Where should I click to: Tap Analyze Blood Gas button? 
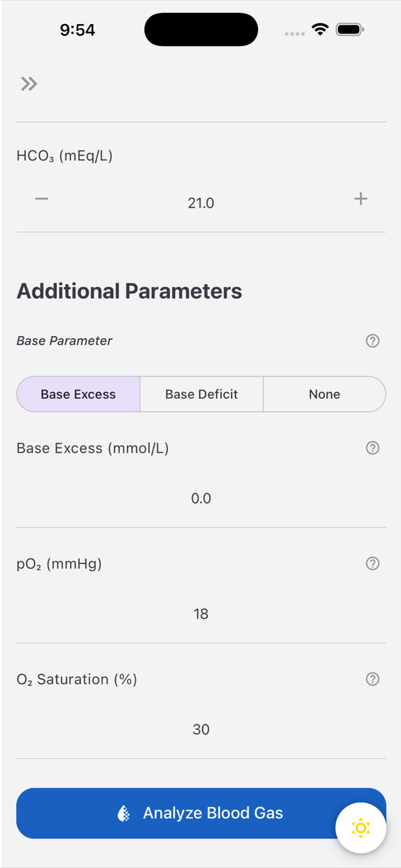201,813
